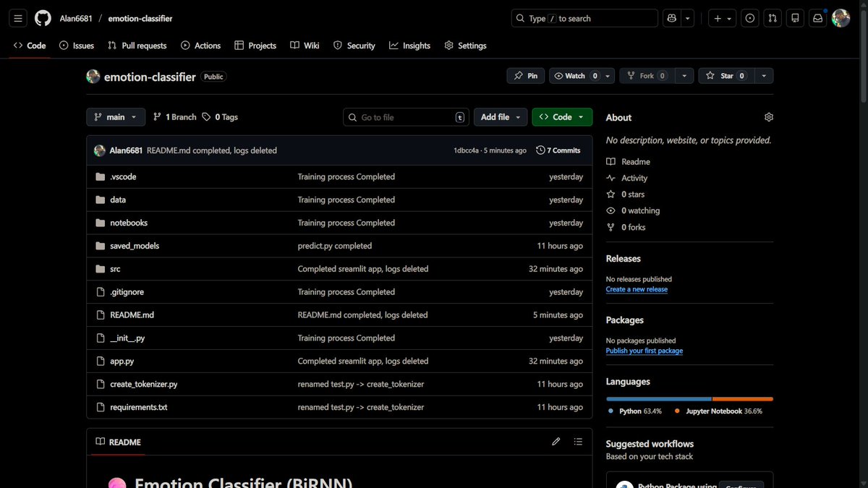This screenshot has width=868, height=488.
Task: Open the main branch selector dropdown
Action: [x=116, y=117]
